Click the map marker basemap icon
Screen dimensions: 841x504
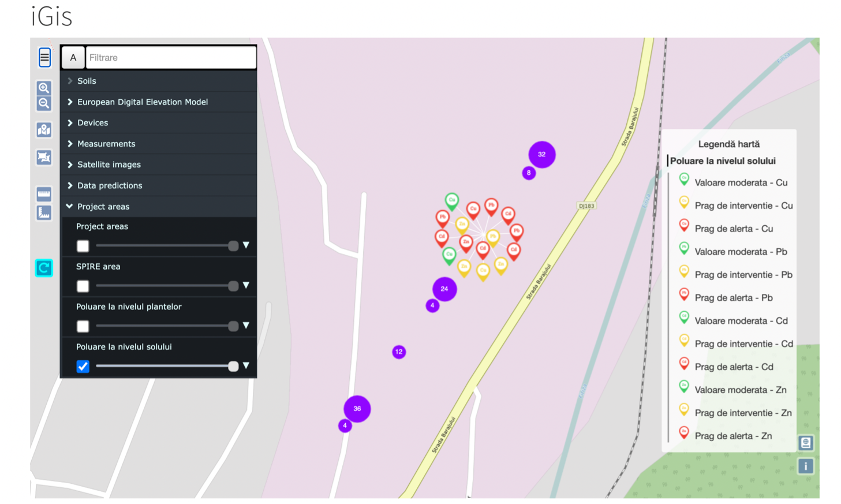[x=44, y=130]
